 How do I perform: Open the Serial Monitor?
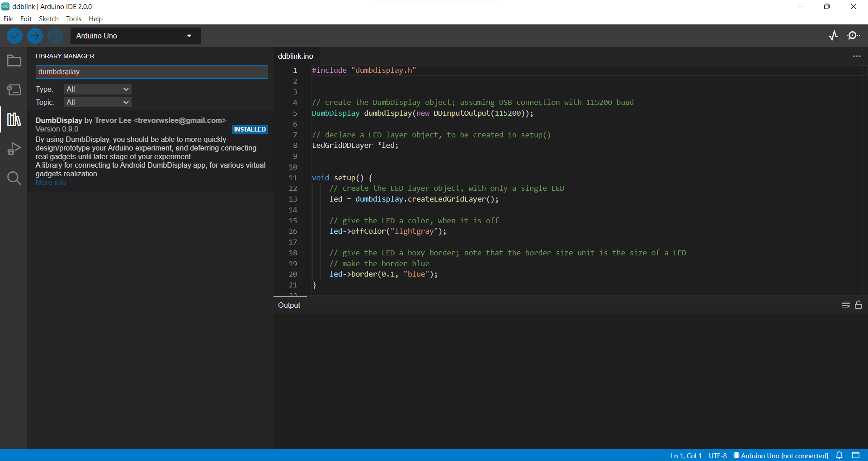coord(854,36)
